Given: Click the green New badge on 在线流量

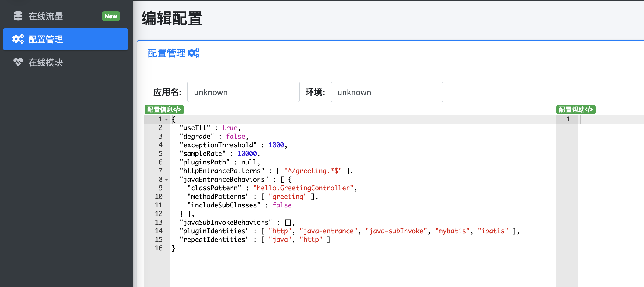Looking at the screenshot, I should (111, 16).
